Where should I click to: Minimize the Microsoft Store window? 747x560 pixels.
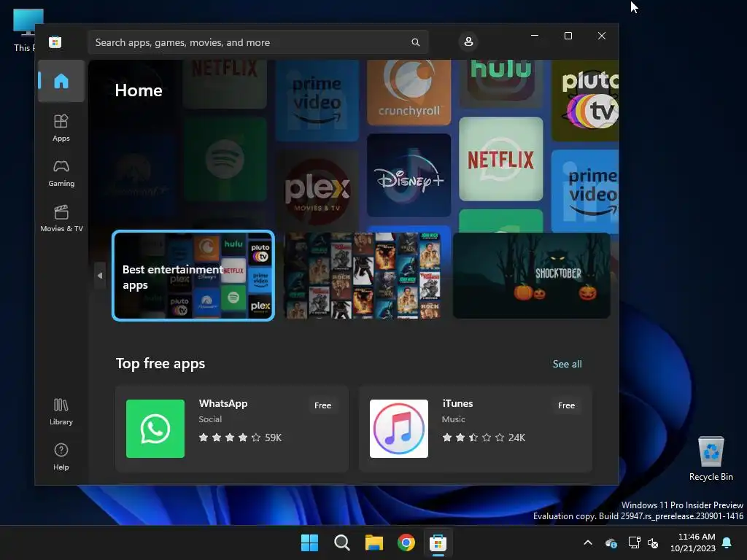coord(535,36)
